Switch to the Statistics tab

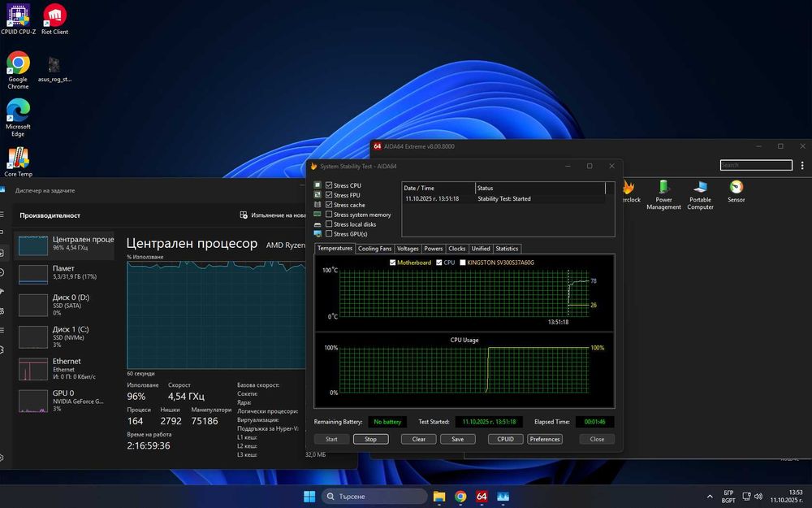[507, 249]
